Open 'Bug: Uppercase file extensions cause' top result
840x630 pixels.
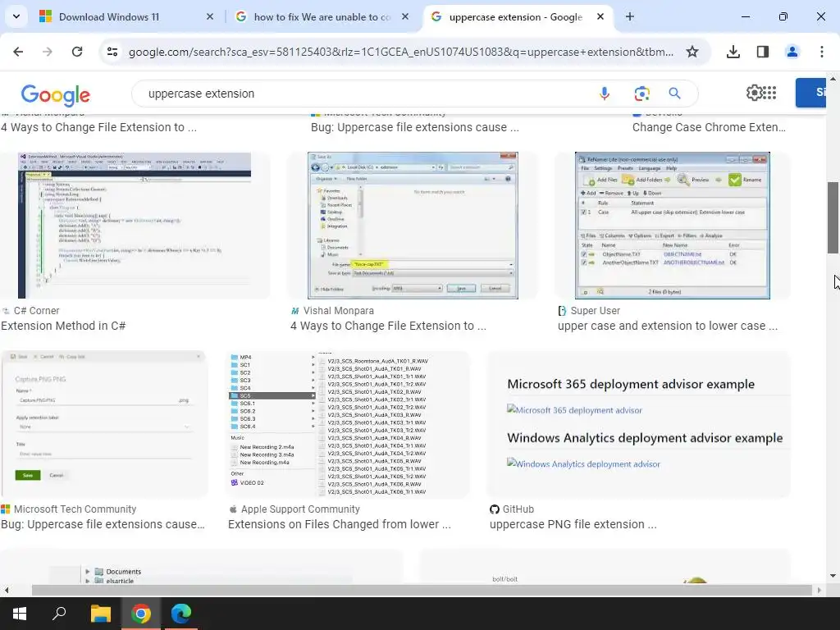414,127
